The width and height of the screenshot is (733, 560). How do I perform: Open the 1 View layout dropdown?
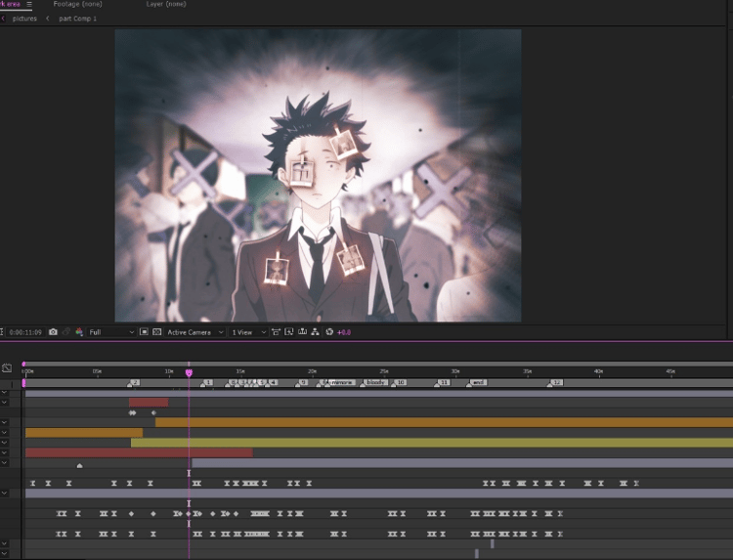click(248, 332)
